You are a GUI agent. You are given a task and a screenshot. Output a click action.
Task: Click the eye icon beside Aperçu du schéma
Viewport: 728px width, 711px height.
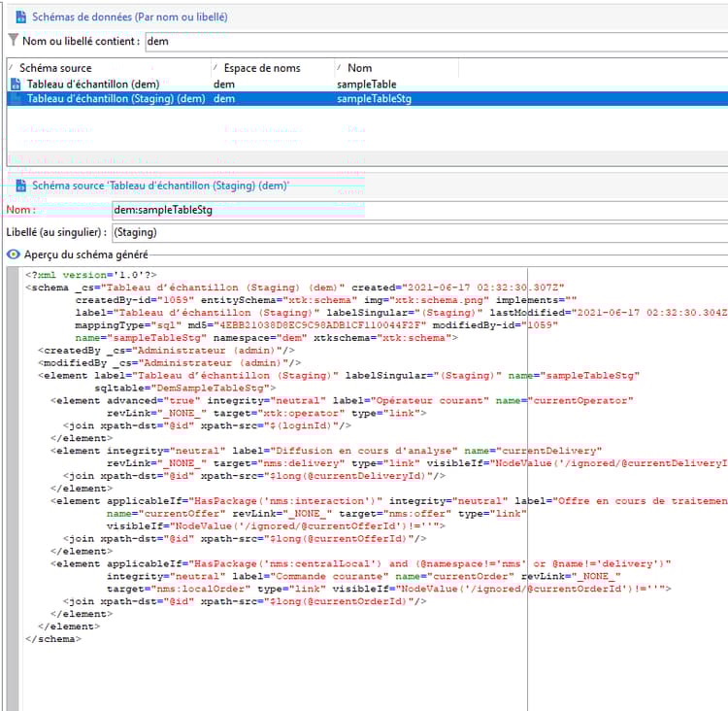(x=13, y=254)
